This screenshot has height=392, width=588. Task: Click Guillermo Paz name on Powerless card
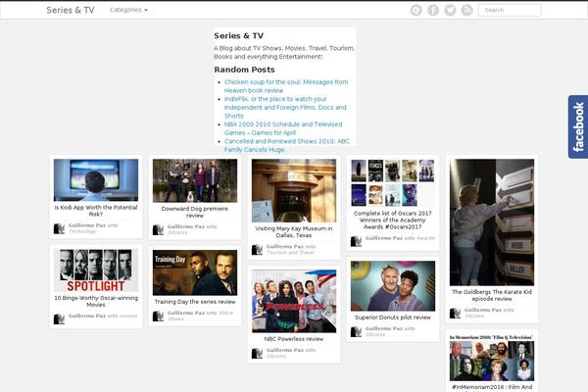(x=285, y=350)
